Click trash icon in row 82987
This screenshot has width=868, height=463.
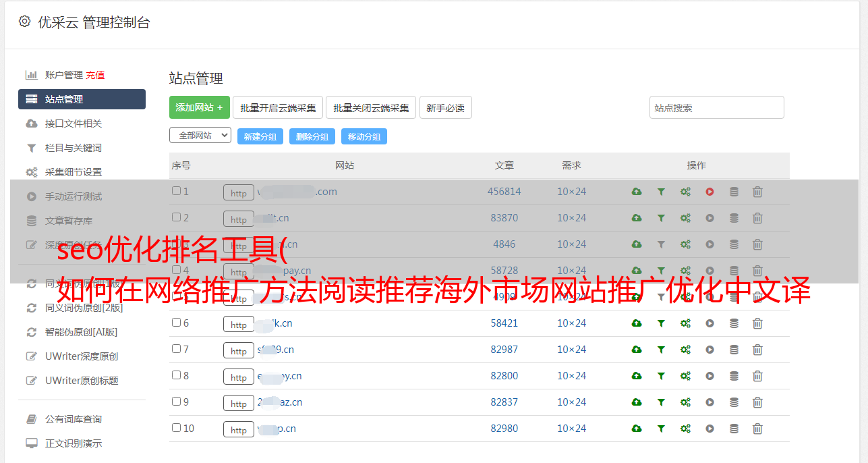coord(757,350)
